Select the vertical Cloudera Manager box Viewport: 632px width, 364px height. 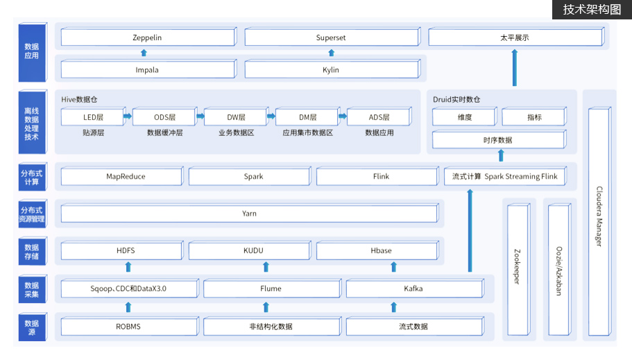coord(599,216)
